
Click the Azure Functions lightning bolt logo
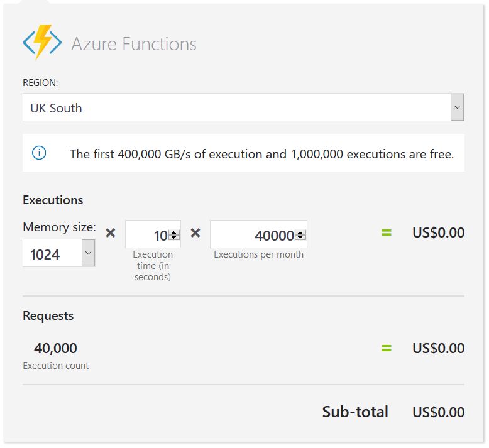[x=42, y=42]
